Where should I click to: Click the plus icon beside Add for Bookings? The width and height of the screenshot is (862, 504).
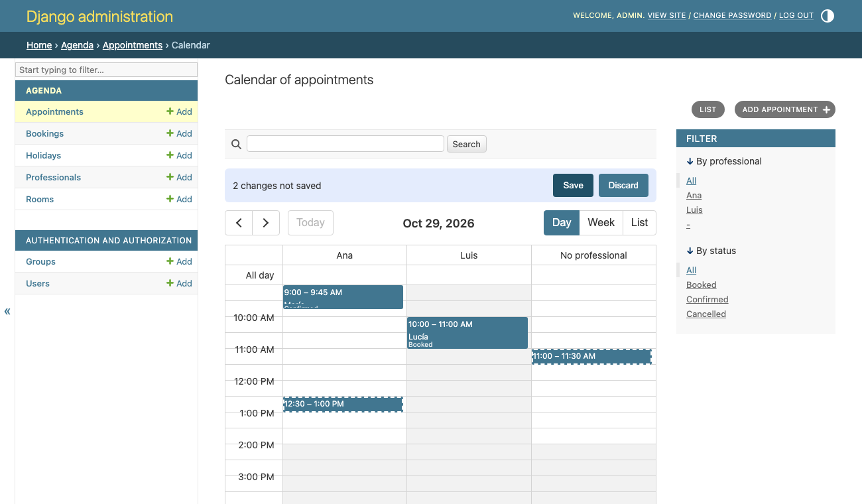click(170, 133)
